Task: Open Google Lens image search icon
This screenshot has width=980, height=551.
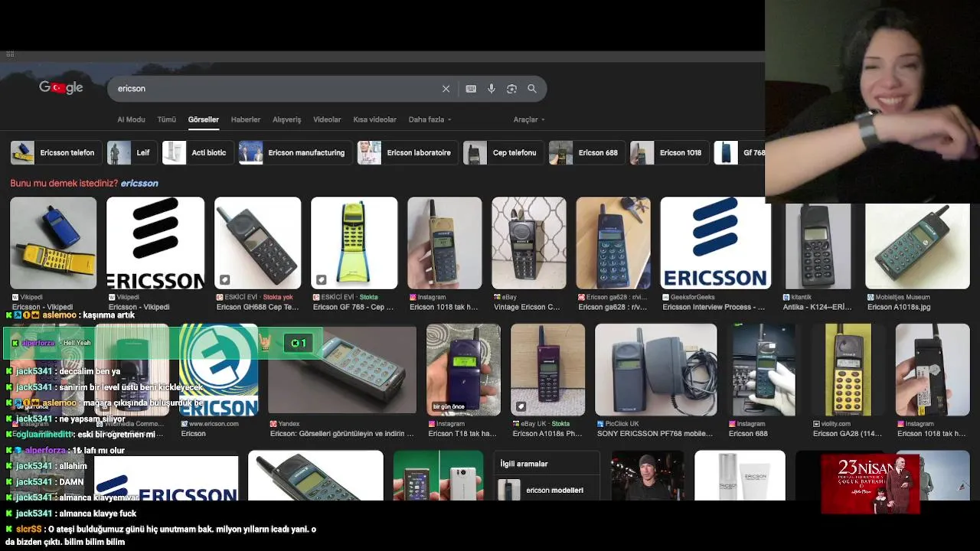Action: click(511, 89)
